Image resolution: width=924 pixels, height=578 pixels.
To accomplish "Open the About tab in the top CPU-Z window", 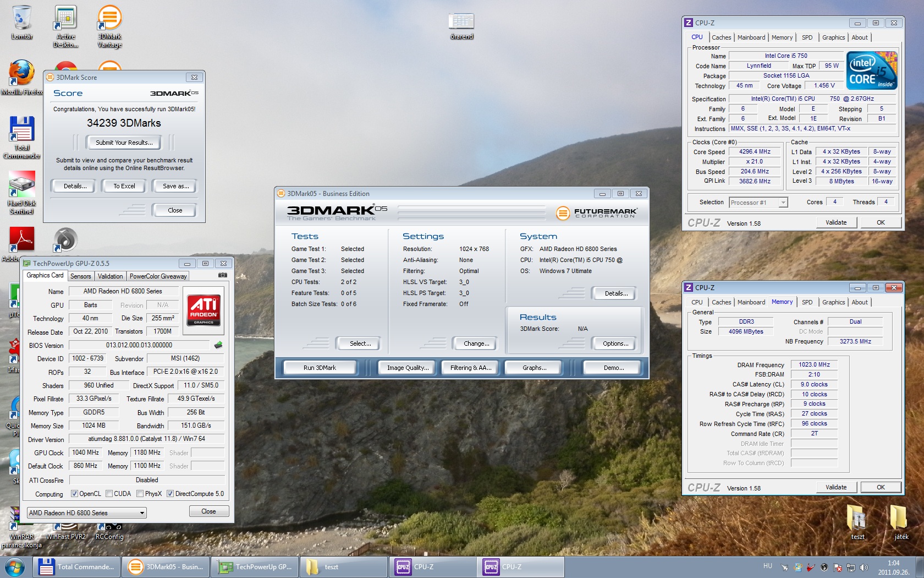I will [860, 37].
